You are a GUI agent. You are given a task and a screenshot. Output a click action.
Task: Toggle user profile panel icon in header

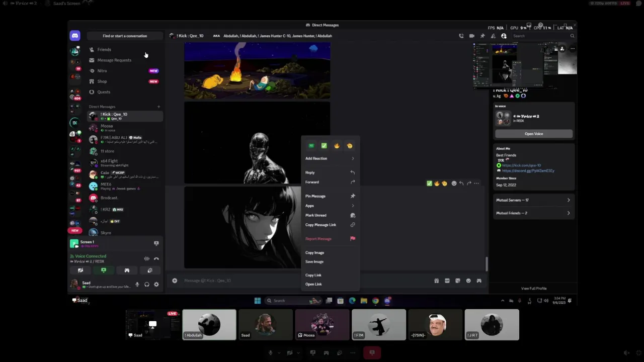pos(504,36)
